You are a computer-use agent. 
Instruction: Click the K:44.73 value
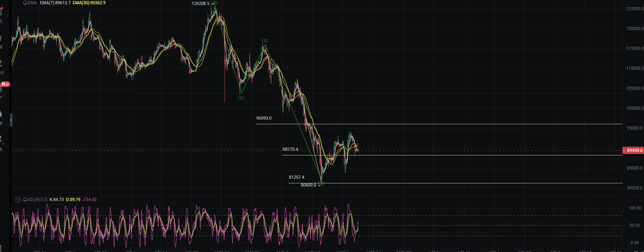coord(57,200)
